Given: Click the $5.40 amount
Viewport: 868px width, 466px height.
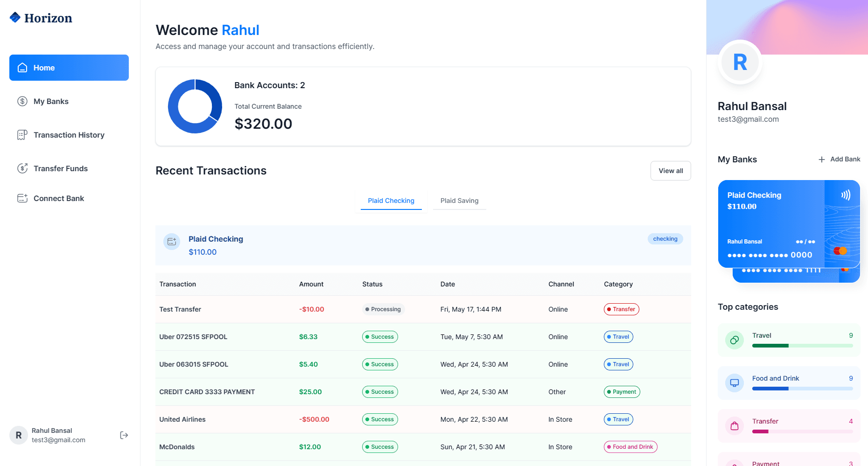Looking at the screenshot, I should (x=308, y=364).
